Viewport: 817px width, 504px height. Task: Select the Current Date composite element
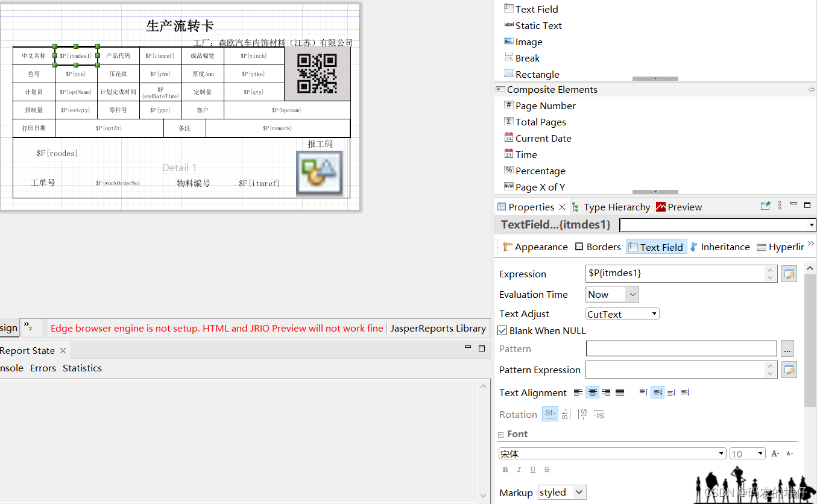543,138
